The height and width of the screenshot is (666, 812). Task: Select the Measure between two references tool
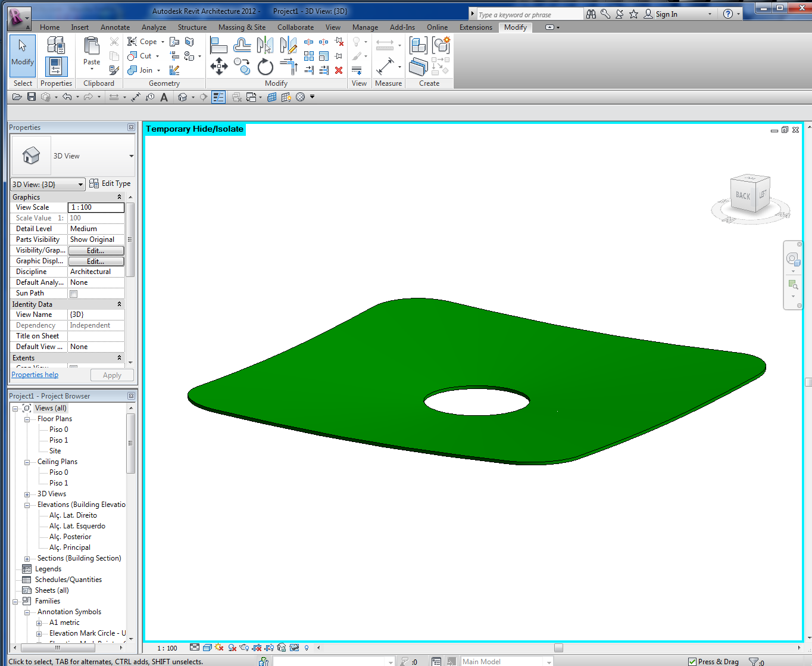coord(385,45)
